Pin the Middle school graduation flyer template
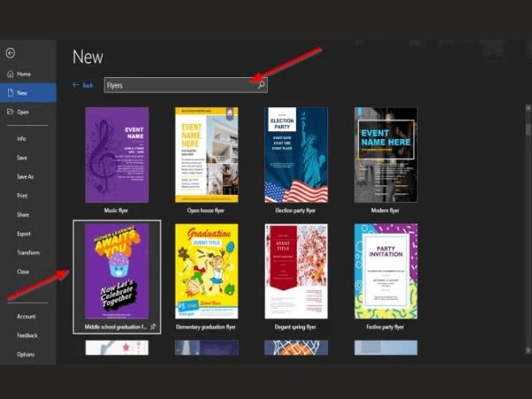532x399 pixels. [153, 326]
